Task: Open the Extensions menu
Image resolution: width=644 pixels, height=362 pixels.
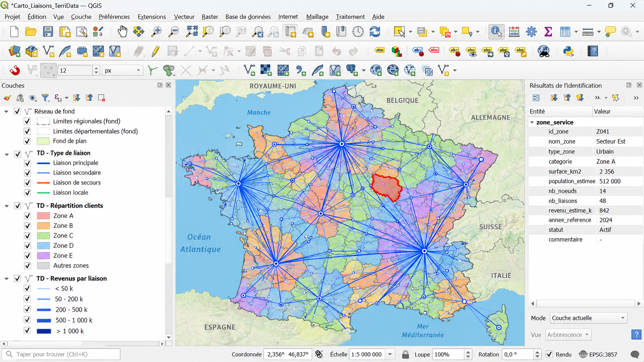Action: [x=152, y=17]
